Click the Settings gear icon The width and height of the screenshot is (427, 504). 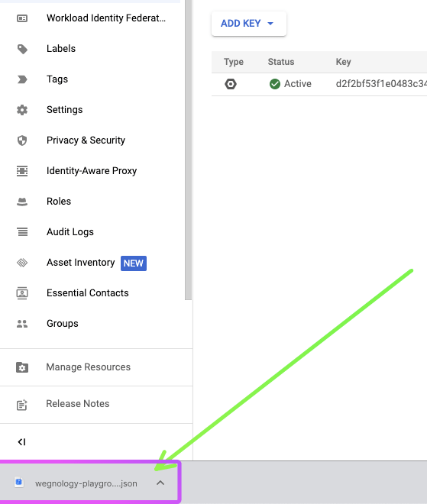pyautogui.click(x=22, y=110)
